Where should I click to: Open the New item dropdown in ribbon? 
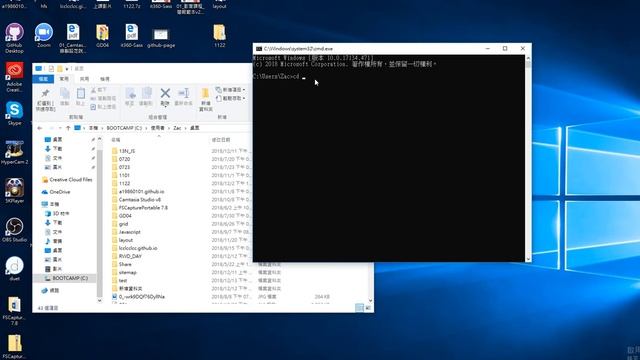click(x=231, y=90)
